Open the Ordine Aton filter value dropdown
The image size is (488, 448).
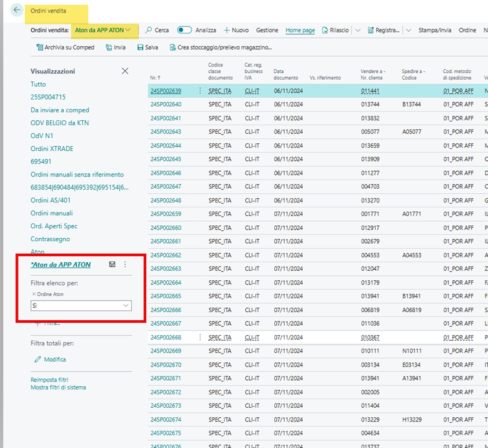126,305
